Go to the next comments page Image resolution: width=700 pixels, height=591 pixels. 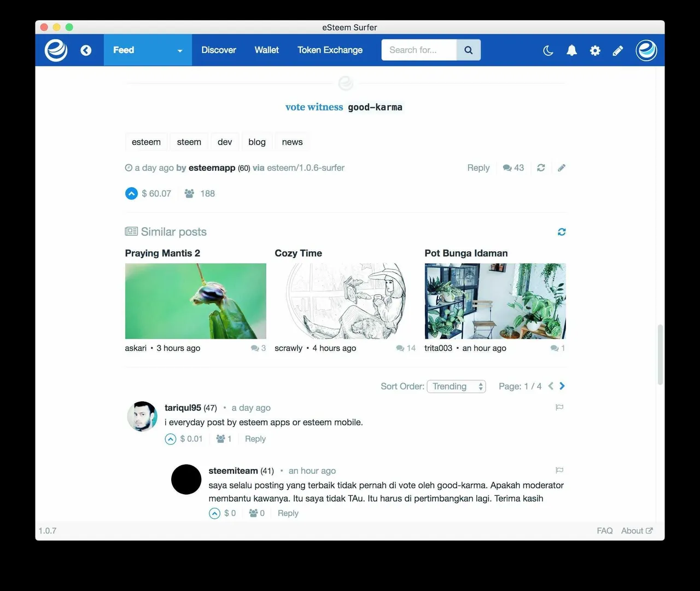click(562, 386)
